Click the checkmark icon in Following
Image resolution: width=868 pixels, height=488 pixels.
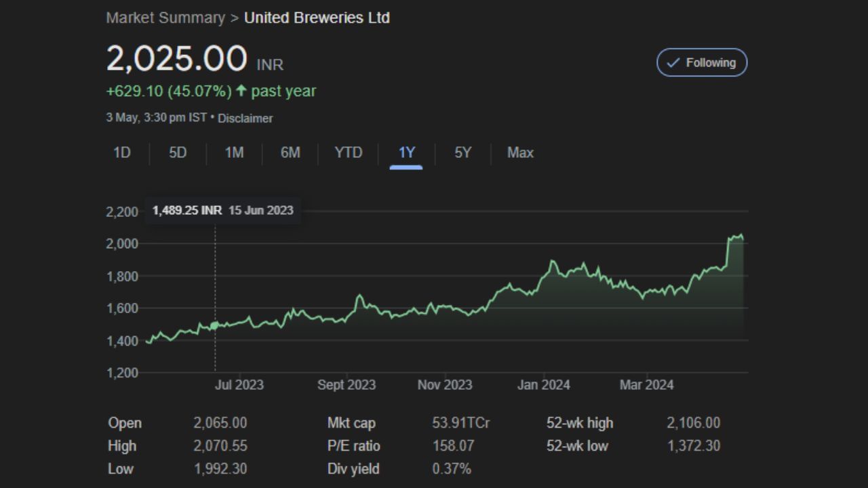coord(673,62)
